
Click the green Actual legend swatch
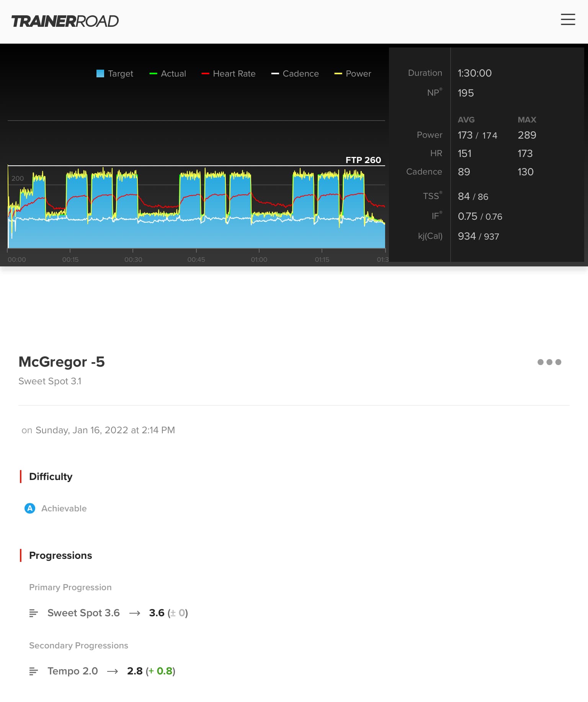pos(153,73)
